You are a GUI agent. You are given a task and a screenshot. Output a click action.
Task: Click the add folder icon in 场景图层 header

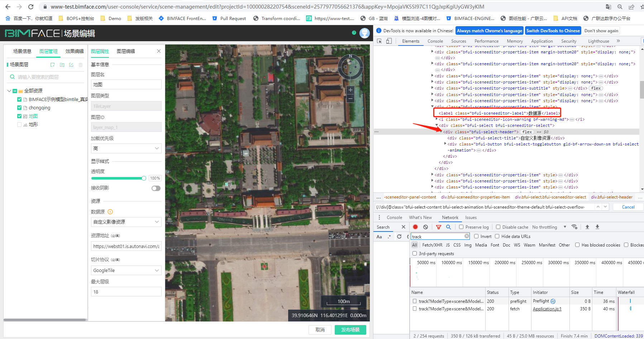(62, 65)
